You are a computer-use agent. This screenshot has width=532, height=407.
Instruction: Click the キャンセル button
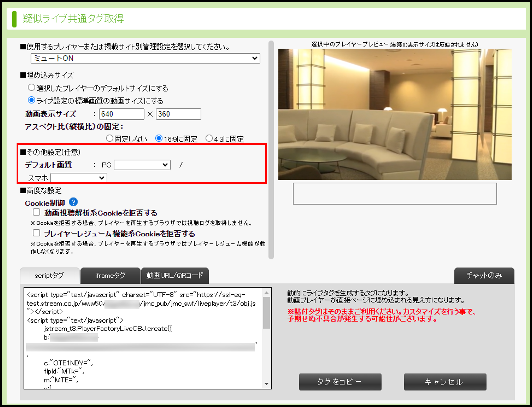(445, 382)
